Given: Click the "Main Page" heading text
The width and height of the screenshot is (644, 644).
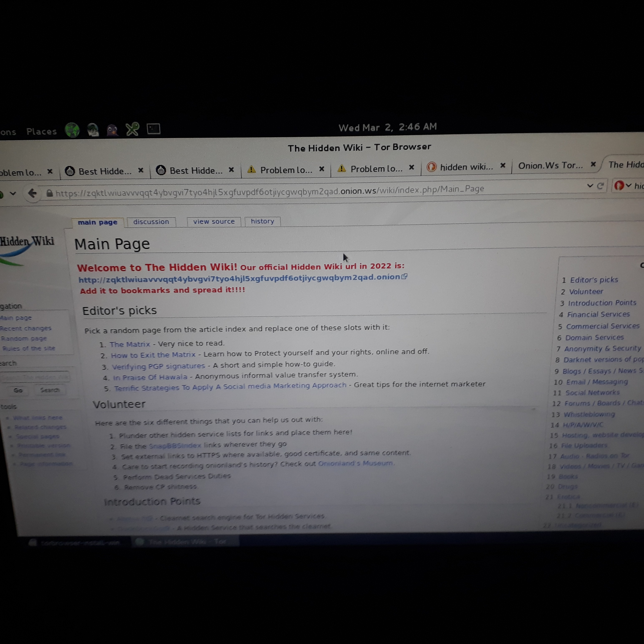Looking at the screenshot, I should pyautogui.click(x=112, y=244).
